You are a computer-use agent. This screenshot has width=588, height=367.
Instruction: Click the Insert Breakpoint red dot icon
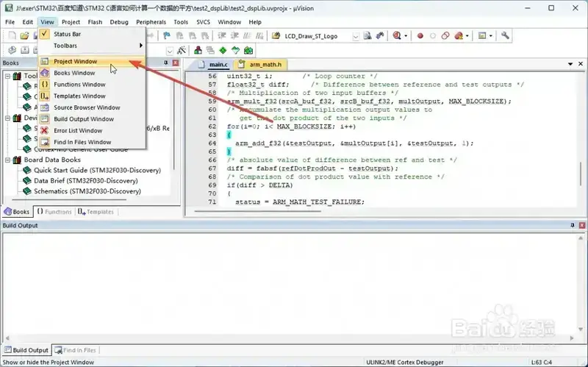click(x=420, y=35)
